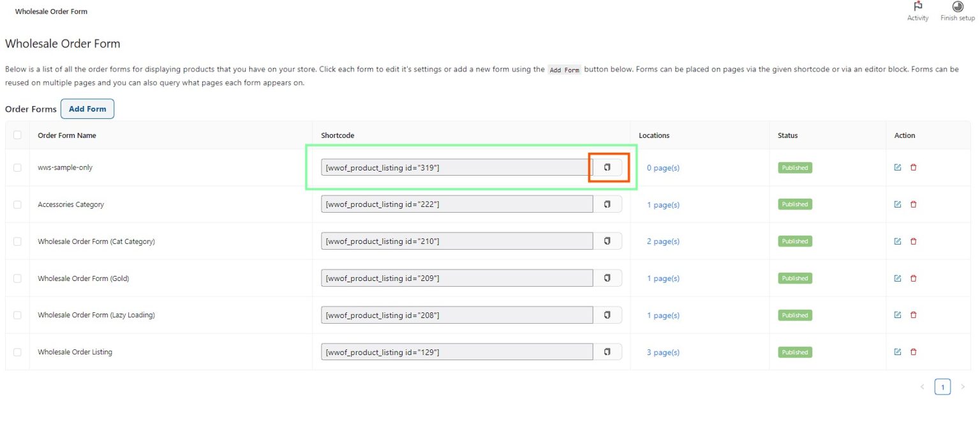This screenshot has width=980, height=433.
Task: Copy the shortcode for Wholesale Order Form (Gold)
Action: (607, 278)
